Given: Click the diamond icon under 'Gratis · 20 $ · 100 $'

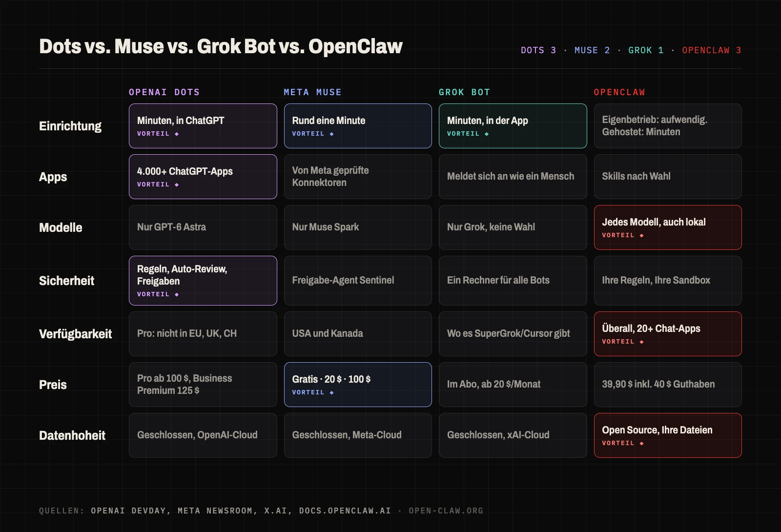Looking at the screenshot, I should [x=331, y=392].
